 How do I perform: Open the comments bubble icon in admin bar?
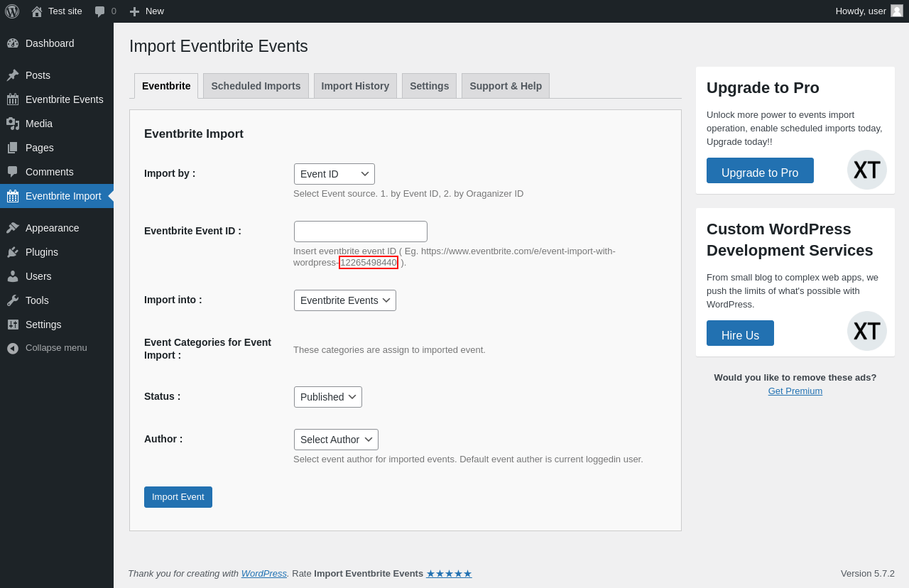coord(100,11)
